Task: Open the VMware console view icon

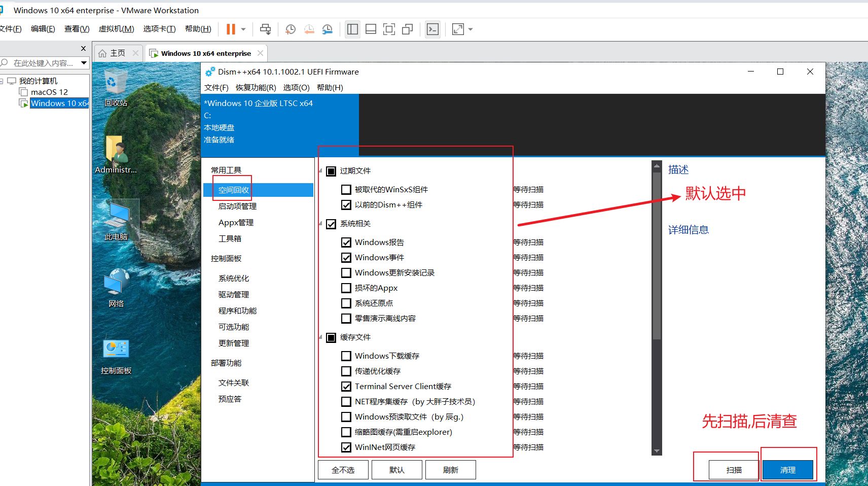Action: [432, 29]
